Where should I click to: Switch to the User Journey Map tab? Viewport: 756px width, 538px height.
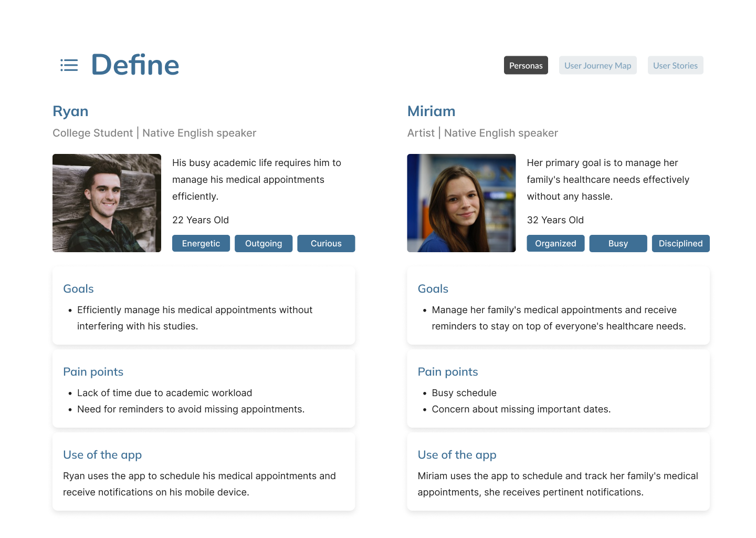click(x=597, y=66)
